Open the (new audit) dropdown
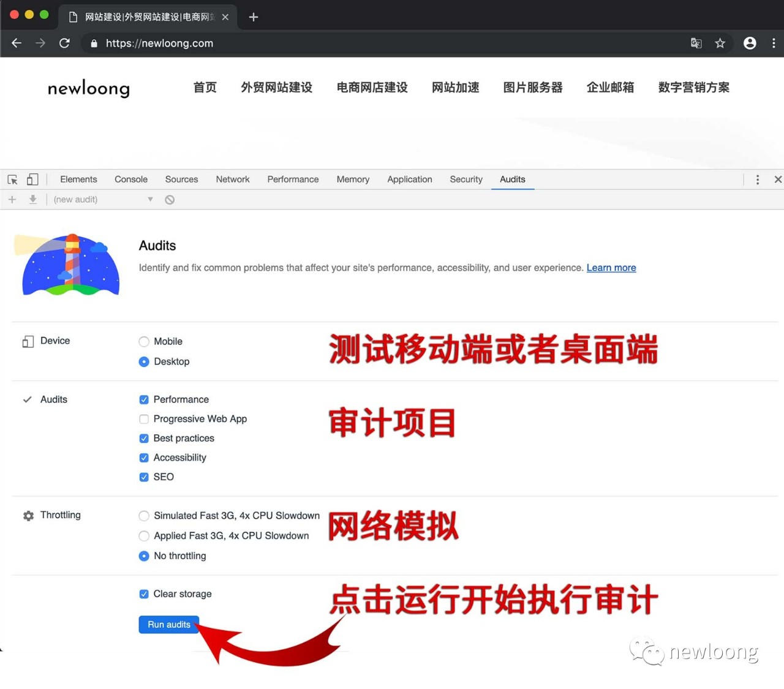Image resolution: width=784 pixels, height=689 pixels. [102, 199]
